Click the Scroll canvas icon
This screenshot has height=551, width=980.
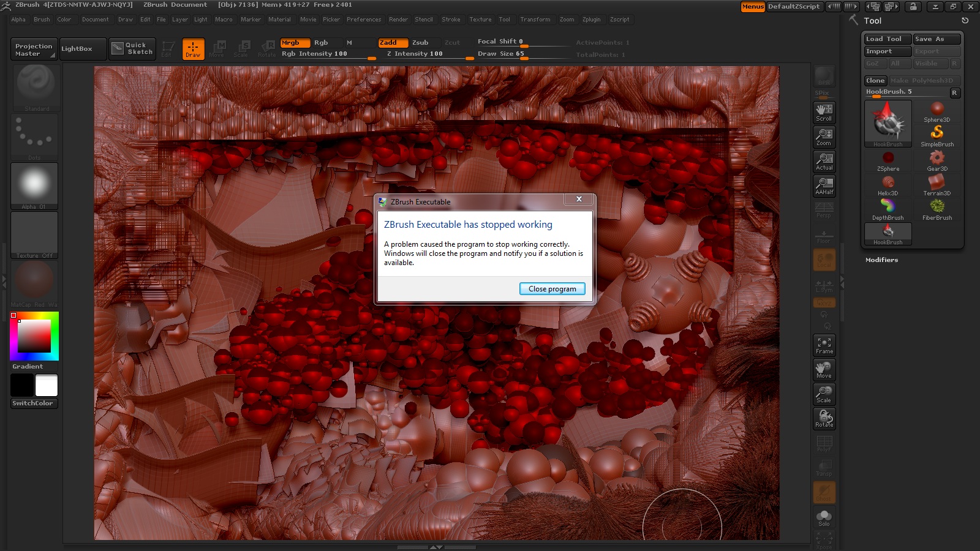pos(824,112)
